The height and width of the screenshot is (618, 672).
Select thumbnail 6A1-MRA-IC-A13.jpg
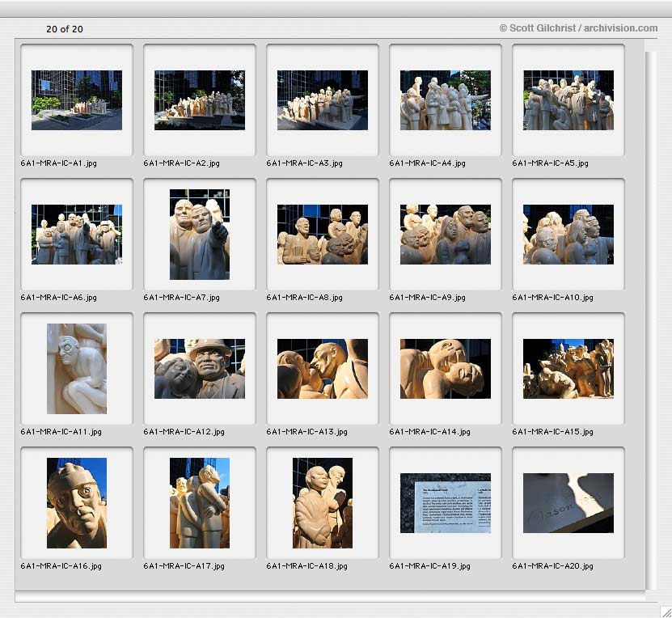[x=323, y=369]
